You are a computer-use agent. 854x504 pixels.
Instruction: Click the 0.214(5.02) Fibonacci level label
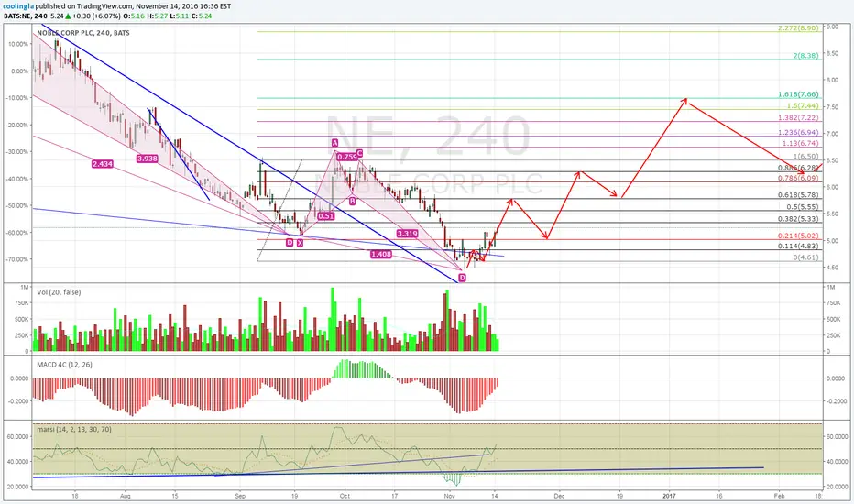click(798, 236)
